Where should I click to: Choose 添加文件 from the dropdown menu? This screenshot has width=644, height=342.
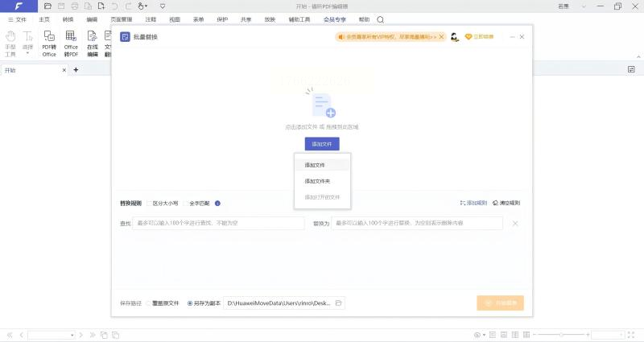pyautogui.click(x=315, y=165)
